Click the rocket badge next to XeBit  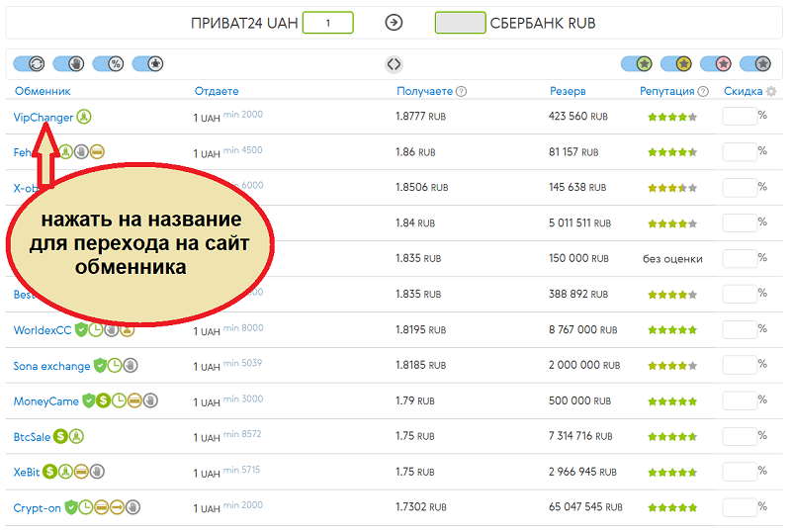click(x=65, y=472)
